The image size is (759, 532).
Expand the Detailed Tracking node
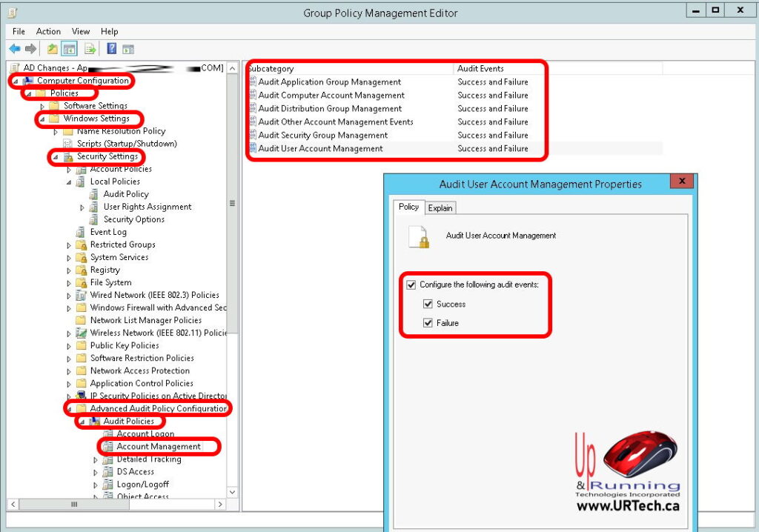click(x=94, y=459)
